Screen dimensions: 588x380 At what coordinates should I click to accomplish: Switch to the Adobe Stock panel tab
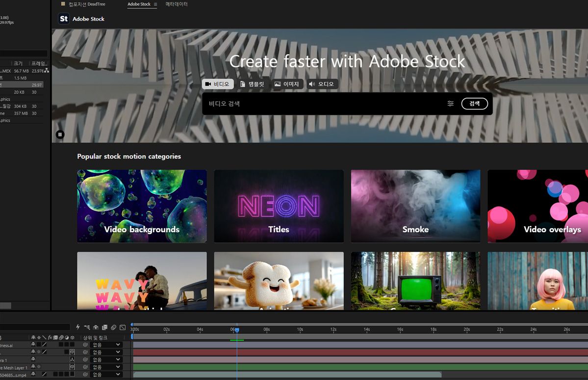click(x=139, y=4)
